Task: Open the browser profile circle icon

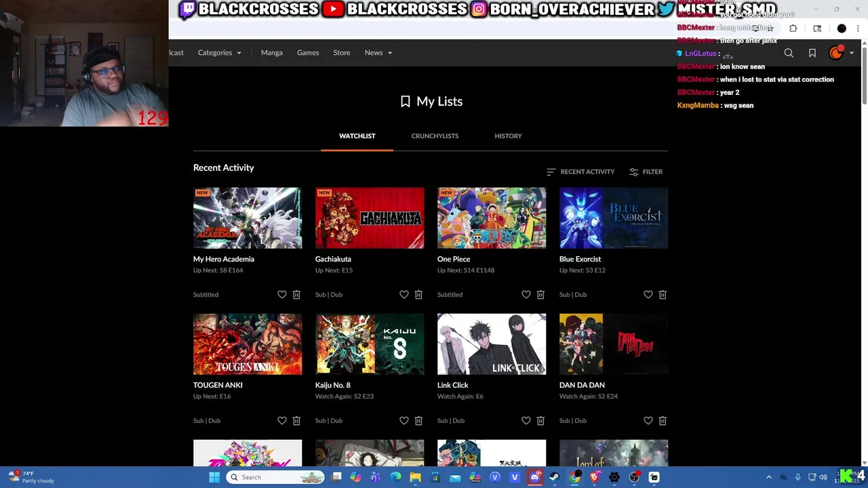Action: (x=842, y=28)
